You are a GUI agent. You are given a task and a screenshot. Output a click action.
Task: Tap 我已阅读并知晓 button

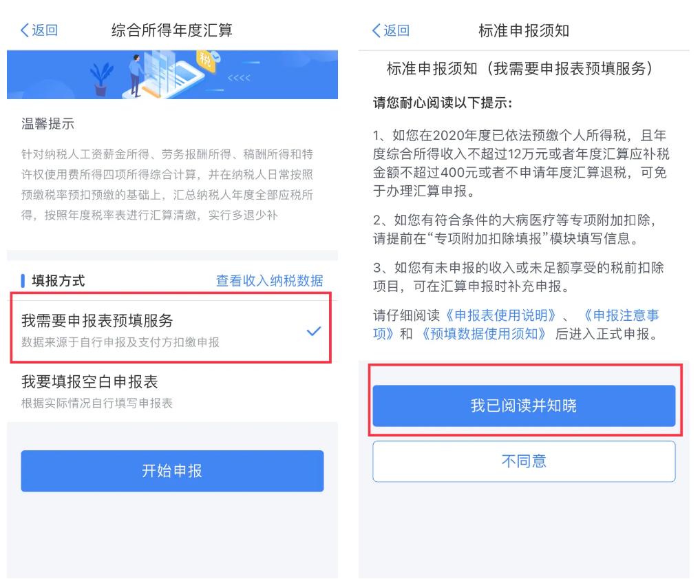tap(524, 406)
